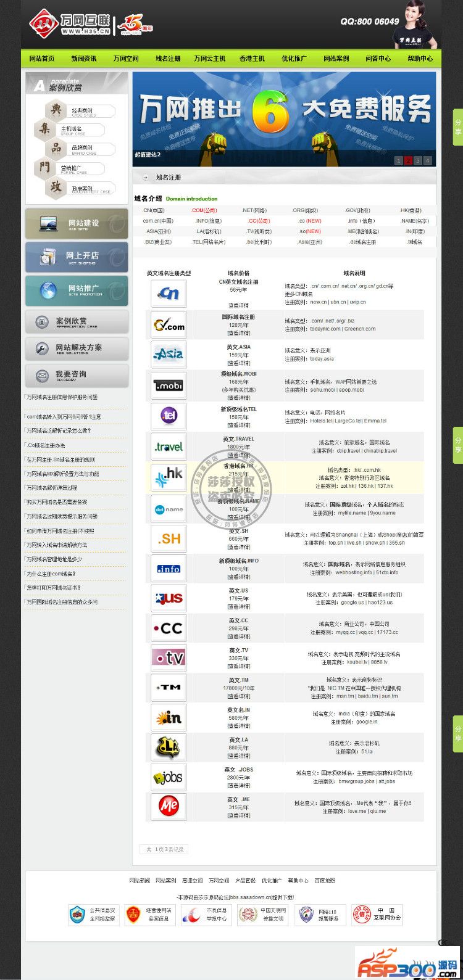The height and width of the screenshot is (980, 463).
Task: Open the .tel domain logo
Action: pos(169,416)
